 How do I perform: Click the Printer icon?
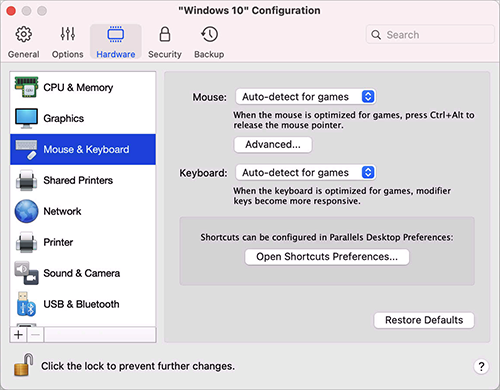[26, 242]
